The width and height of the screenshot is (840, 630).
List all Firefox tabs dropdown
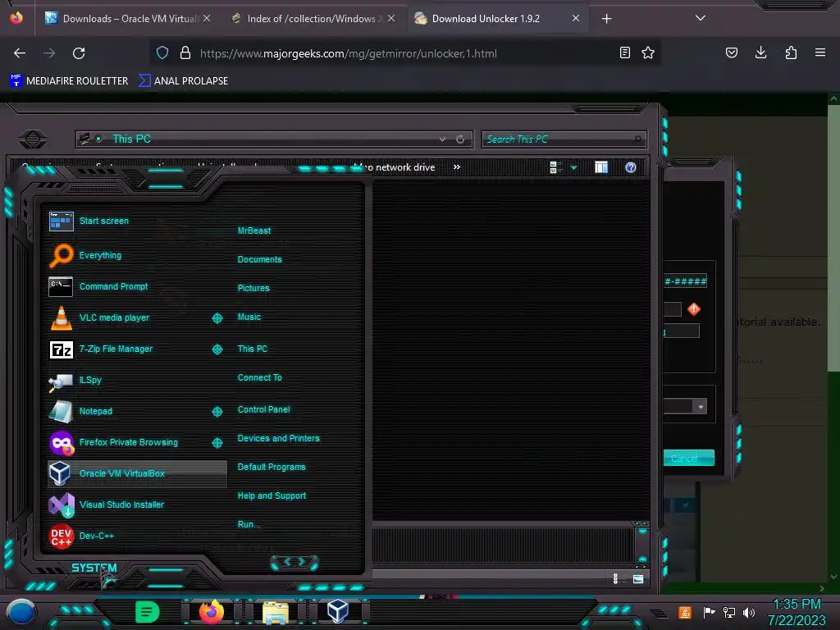(701, 18)
